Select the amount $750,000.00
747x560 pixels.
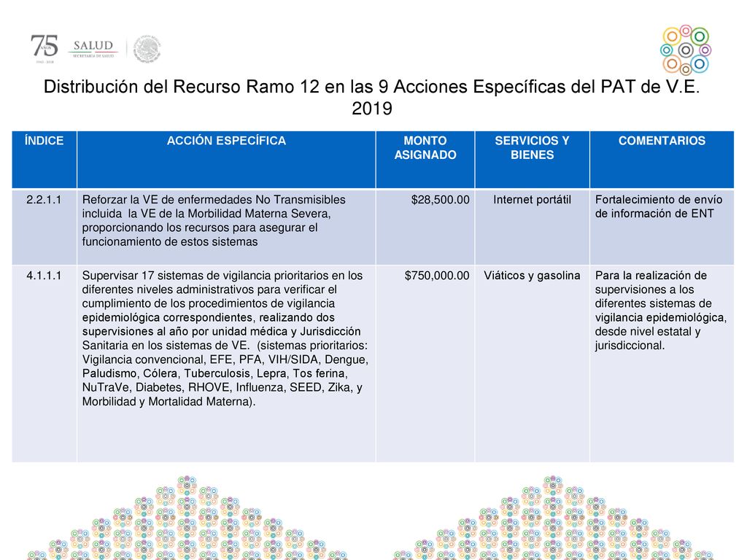pos(437,275)
